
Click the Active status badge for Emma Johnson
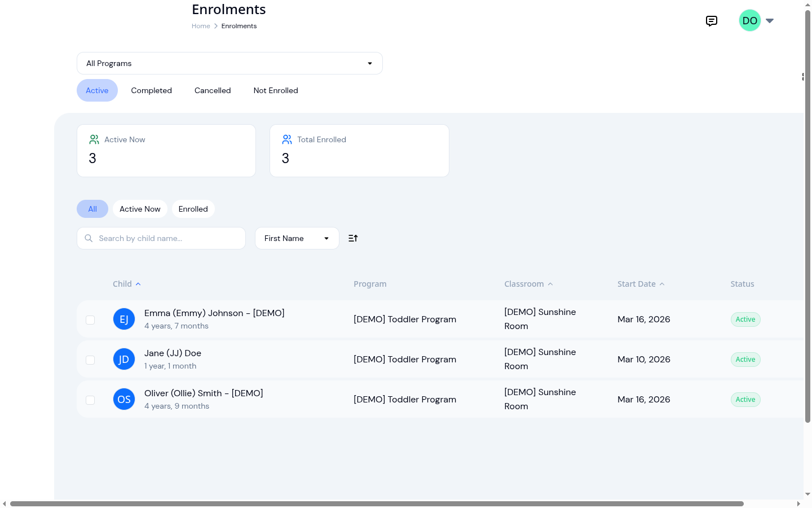pos(745,319)
